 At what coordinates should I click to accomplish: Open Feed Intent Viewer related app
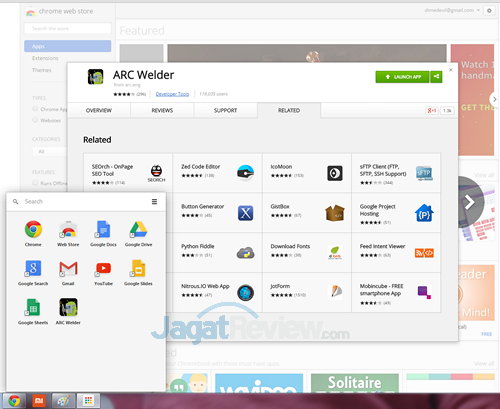pyautogui.click(x=396, y=252)
